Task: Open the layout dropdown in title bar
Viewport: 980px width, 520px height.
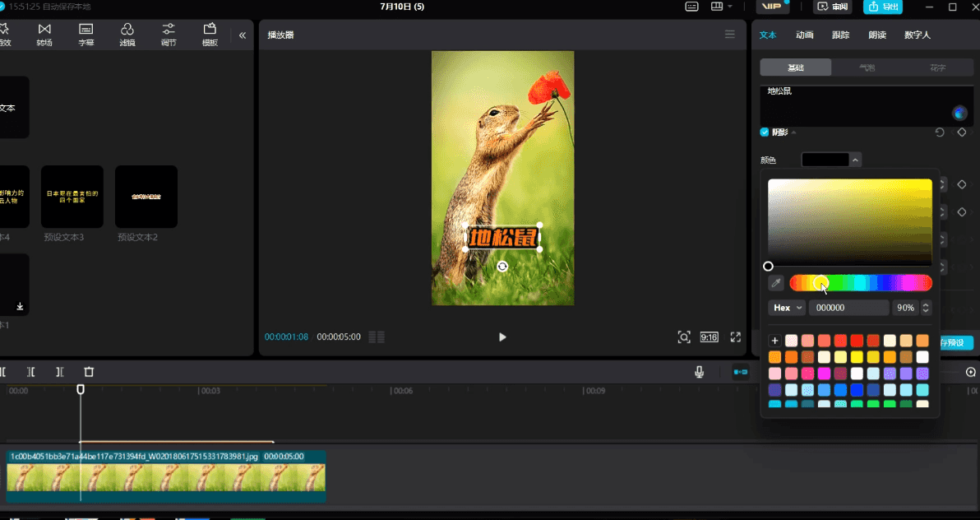Action: tap(721, 7)
